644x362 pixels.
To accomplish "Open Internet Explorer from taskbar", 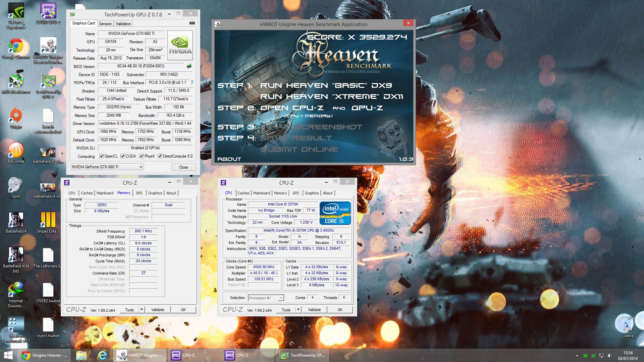I will [x=102, y=355].
